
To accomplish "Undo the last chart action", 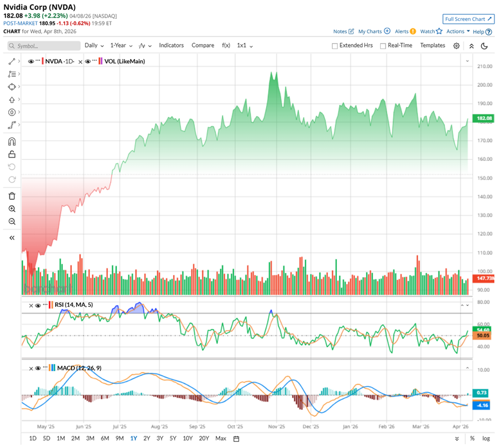I will pyautogui.click(x=12, y=166).
